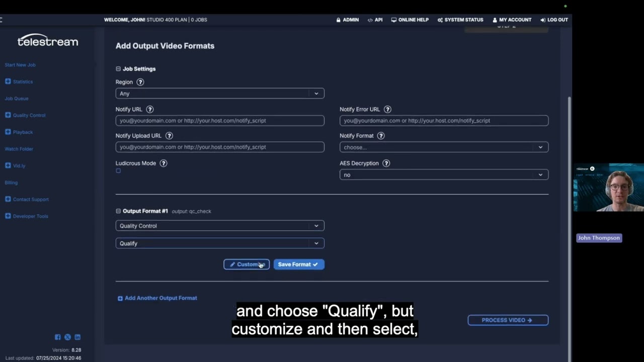644x362 pixels.
Task: Add Another Output Format
Action: (x=157, y=298)
